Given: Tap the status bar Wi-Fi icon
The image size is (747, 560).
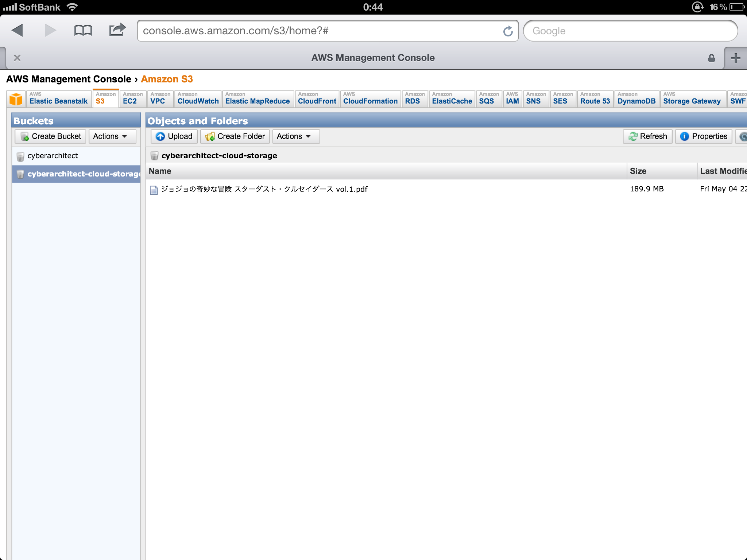Looking at the screenshot, I should click(x=72, y=7).
